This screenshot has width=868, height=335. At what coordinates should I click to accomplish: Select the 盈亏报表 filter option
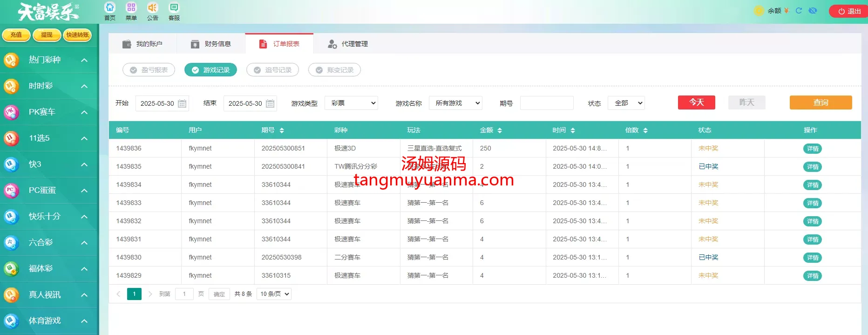pyautogui.click(x=149, y=70)
